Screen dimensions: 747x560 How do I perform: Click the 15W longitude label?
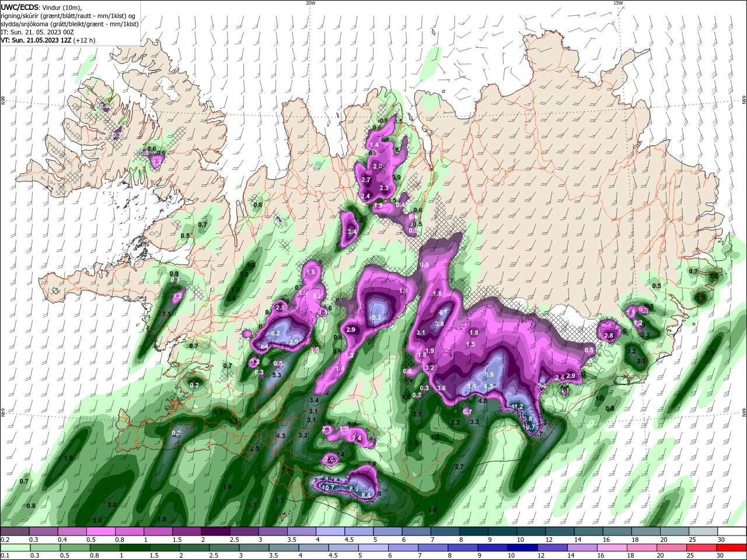point(618,3)
